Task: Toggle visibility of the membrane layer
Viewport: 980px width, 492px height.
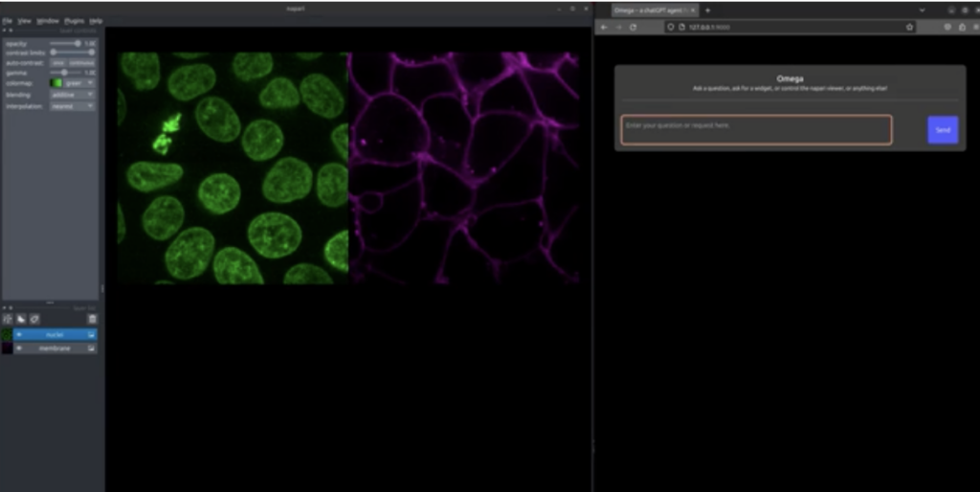Action: [x=19, y=348]
